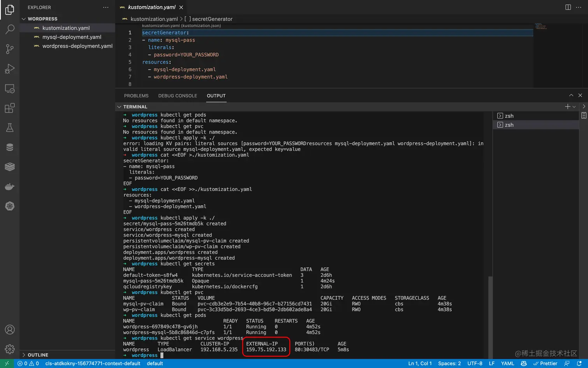Click kustomization.yaml in the breadcrumb
Image resolution: width=588 pixels, height=368 pixels.
coord(154,19)
